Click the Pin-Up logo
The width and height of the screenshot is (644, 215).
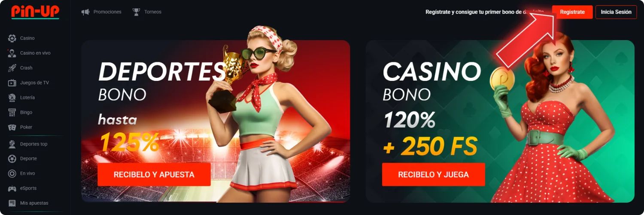coord(35,12)
